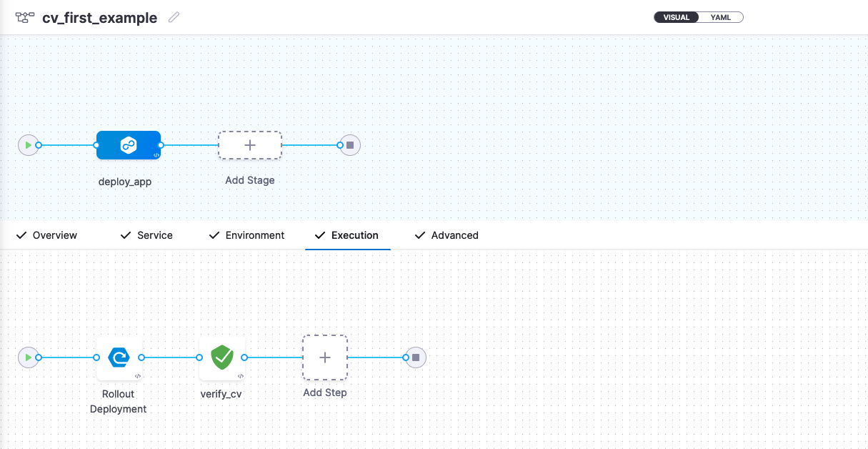This screenshot has width=868, height=449.
Task: Click the pencil icon to rename pipeline
Action: 174,17
